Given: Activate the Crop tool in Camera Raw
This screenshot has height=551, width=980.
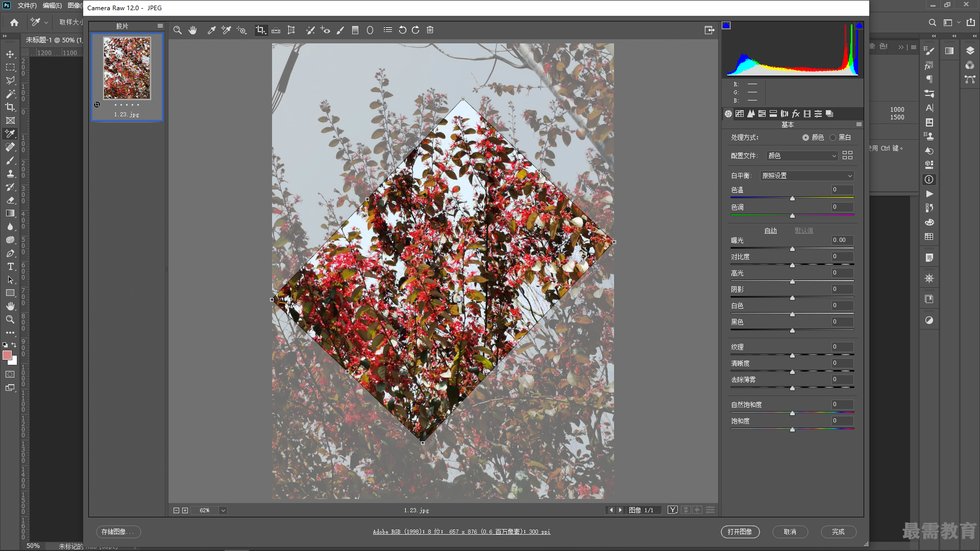Looking at the screenshot, I should tap(261, 30).
